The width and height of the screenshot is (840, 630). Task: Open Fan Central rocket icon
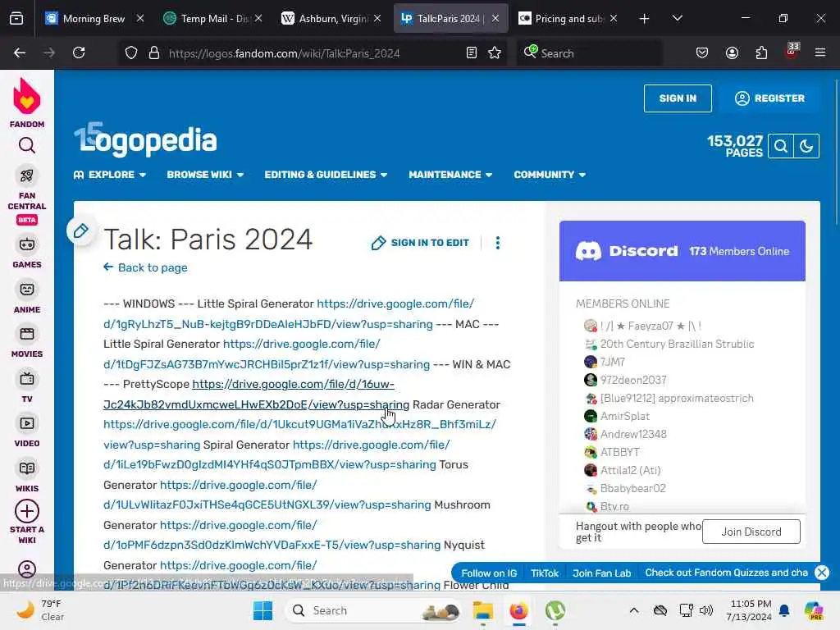click(x=27, y=176)
